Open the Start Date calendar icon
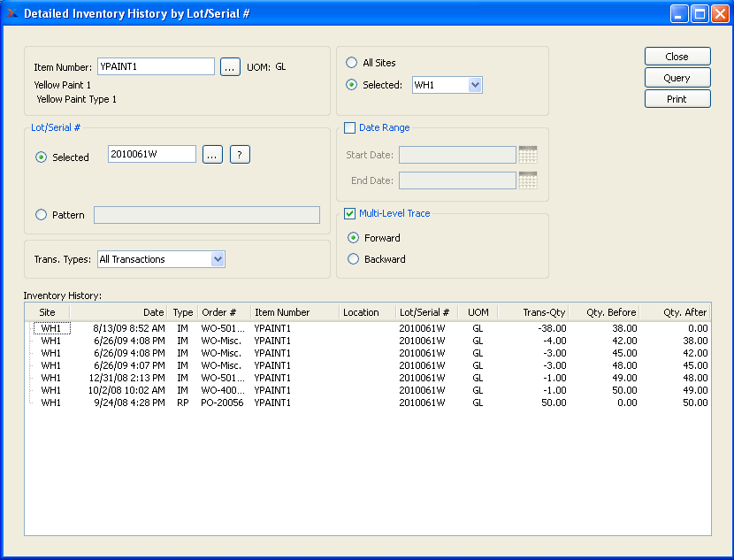This screenshot has height=560, width=734. click(x=528, y=155)
